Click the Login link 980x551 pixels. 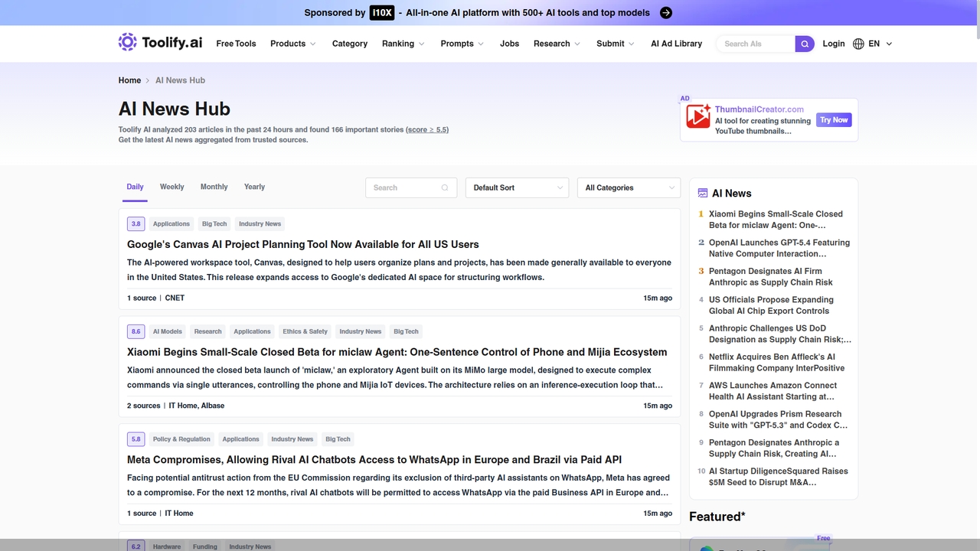pos(834,44)
